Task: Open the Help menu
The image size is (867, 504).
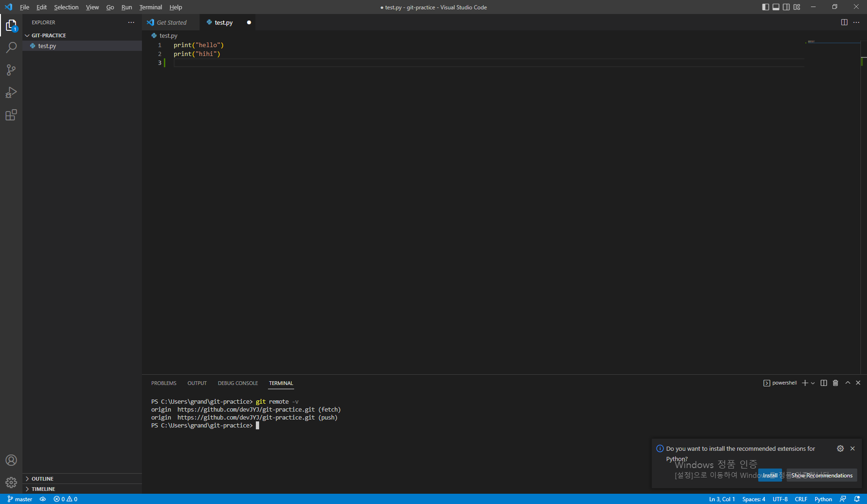Action: click(176, 7)
